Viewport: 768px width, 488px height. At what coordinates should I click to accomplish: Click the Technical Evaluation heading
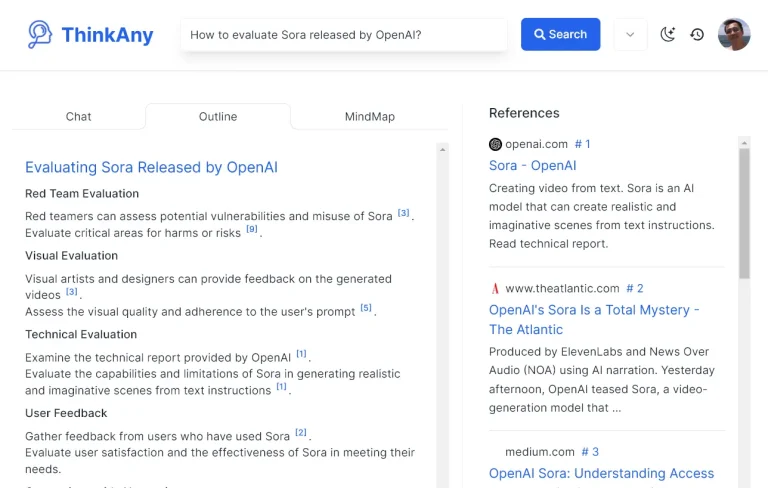tap(81, 334)
